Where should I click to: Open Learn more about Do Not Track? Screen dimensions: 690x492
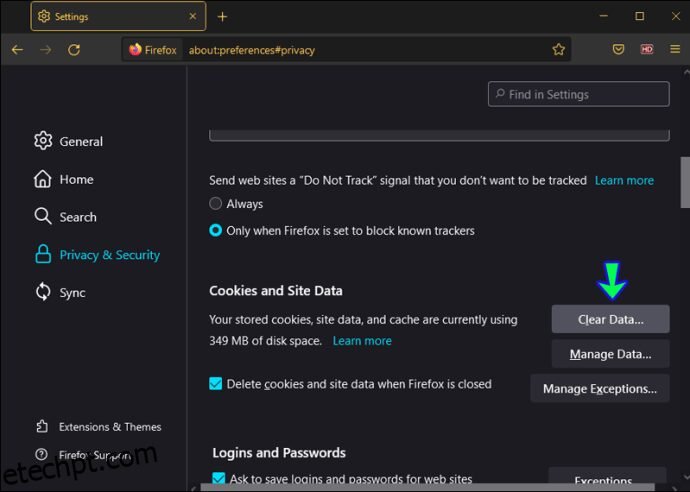coord(624,180)
